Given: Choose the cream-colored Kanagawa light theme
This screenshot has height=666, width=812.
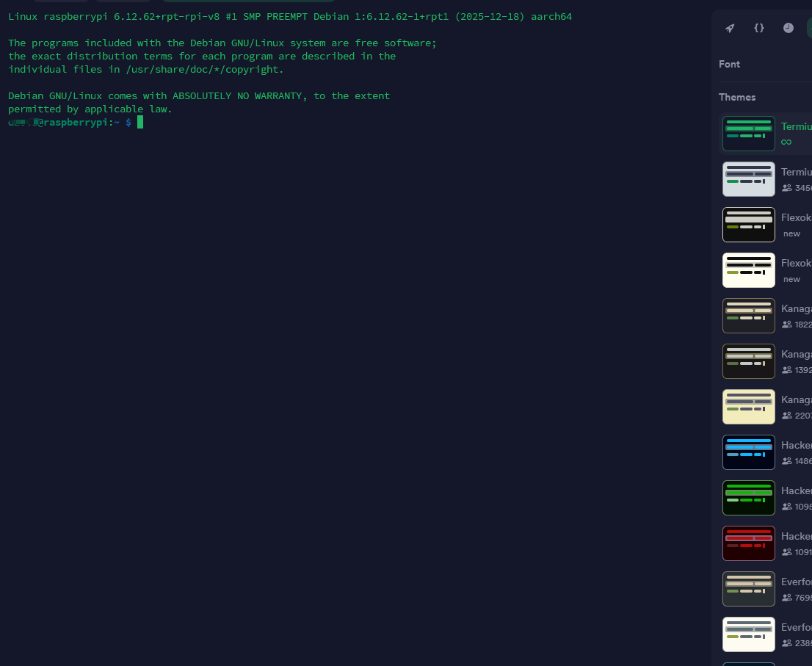Looking at the screenshot, I should click(x=748, y=407).
